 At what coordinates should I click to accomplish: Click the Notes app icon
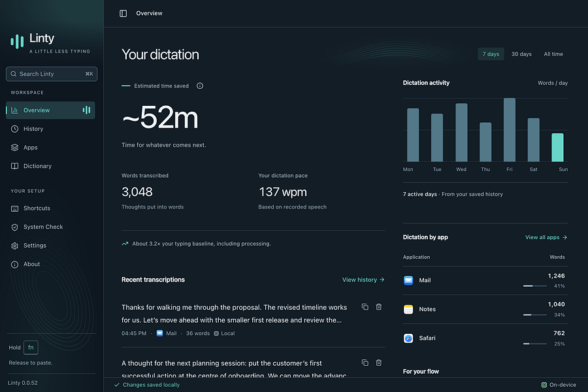pyautogui.click(x=408, y=309)
